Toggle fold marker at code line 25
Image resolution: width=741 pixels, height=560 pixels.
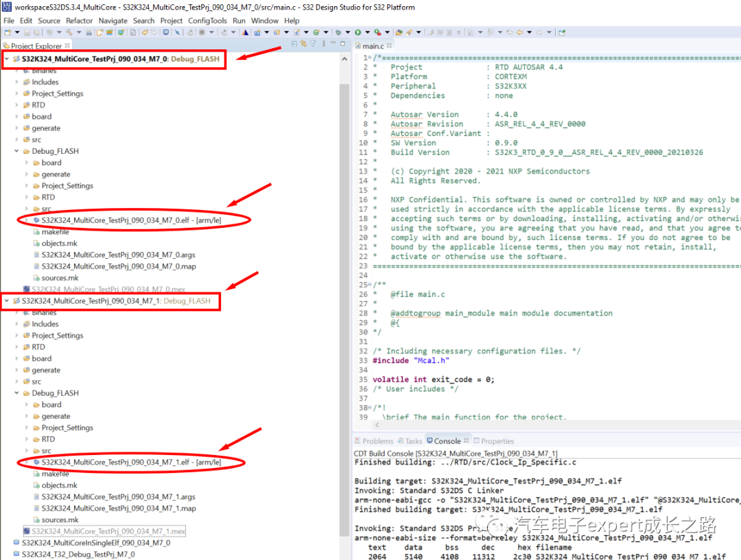pyautogui.click(x=370, y=285)
